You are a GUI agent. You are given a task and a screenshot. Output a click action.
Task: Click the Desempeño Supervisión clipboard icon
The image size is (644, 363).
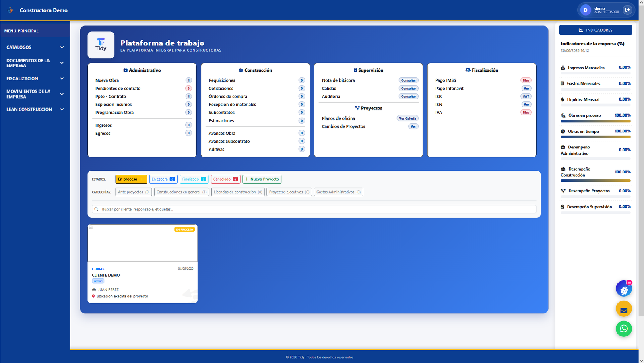point(562,207)
